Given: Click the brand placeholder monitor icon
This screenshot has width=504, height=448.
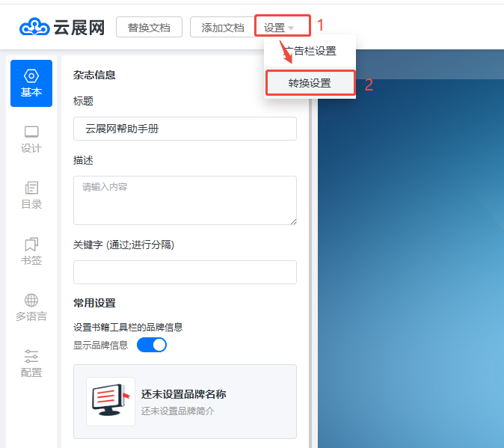Looking at the screenshot, I should (x=111, y=402).
